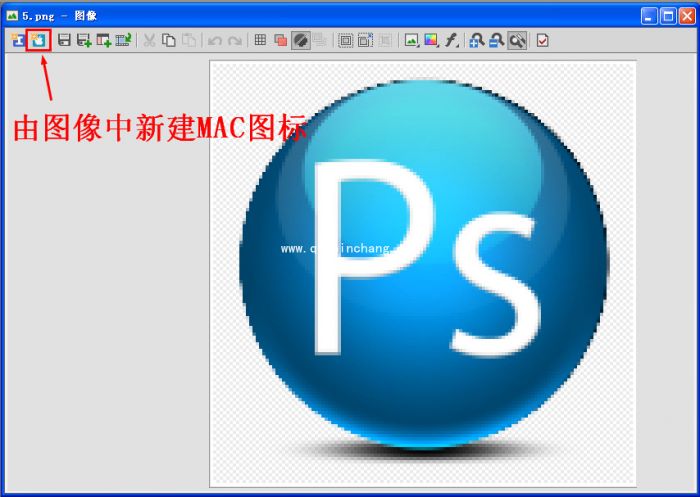This screenshot has width=700, height=497.
Task: Zoom in with magnifier plus icon
Action: (x=477, y=41)
